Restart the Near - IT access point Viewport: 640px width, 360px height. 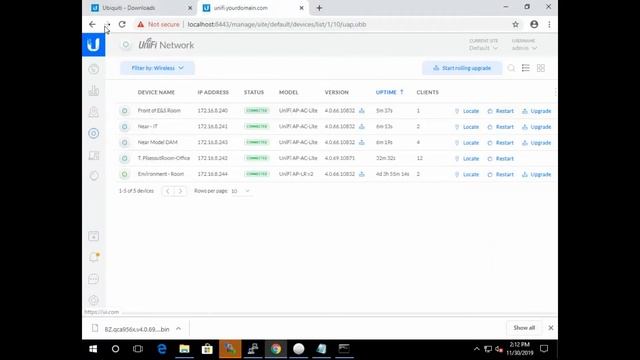click(501, 127)
